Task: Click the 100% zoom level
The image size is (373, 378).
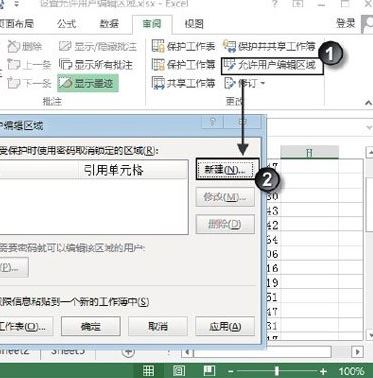Action: coord(352,371)
